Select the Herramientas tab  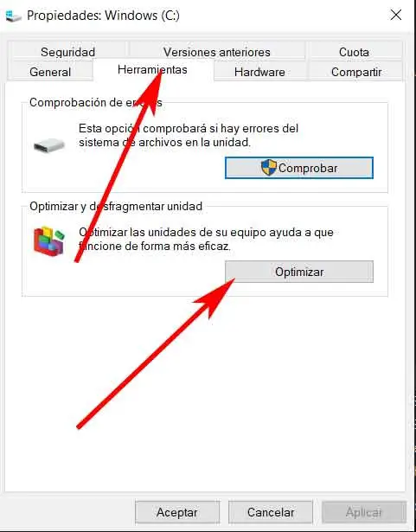(x=153, y=69)
